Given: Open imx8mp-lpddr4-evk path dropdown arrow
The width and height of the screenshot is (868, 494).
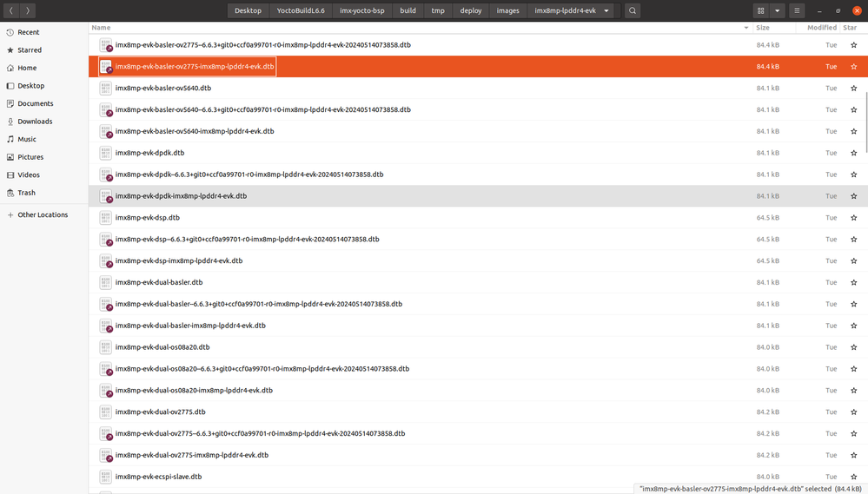Looking at the screenshot, I should [606, 10].
